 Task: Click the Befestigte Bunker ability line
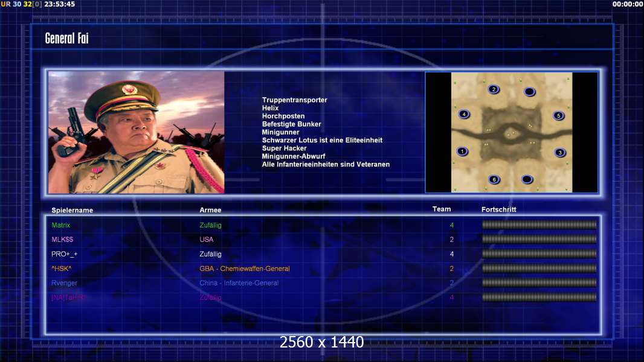tap(292, 124)
